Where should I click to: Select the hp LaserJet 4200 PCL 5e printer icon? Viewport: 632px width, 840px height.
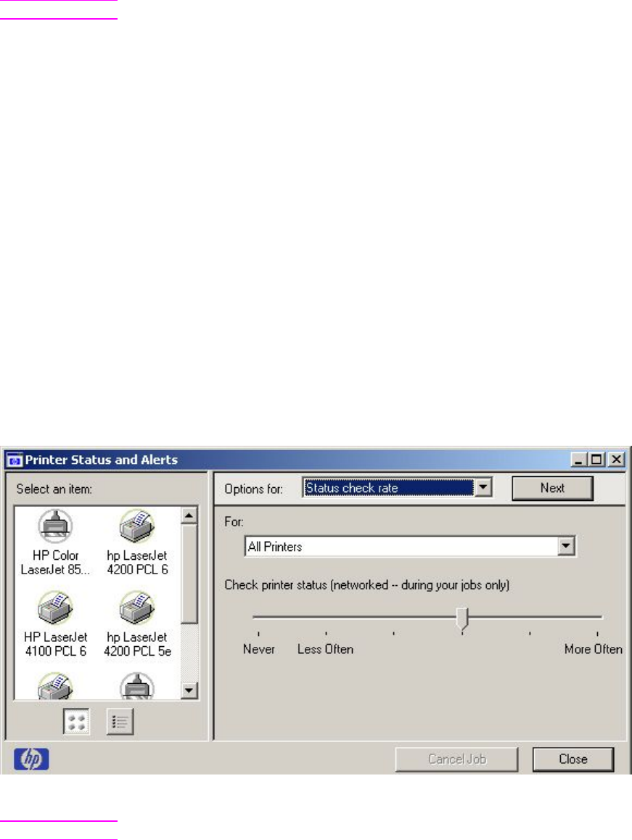coord(137,608)
